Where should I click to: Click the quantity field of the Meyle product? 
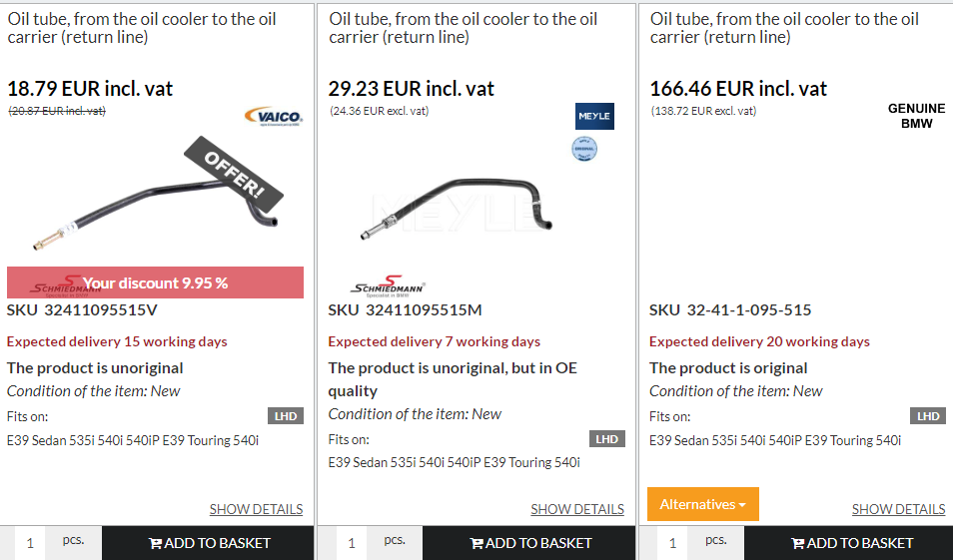pos(352,543)
